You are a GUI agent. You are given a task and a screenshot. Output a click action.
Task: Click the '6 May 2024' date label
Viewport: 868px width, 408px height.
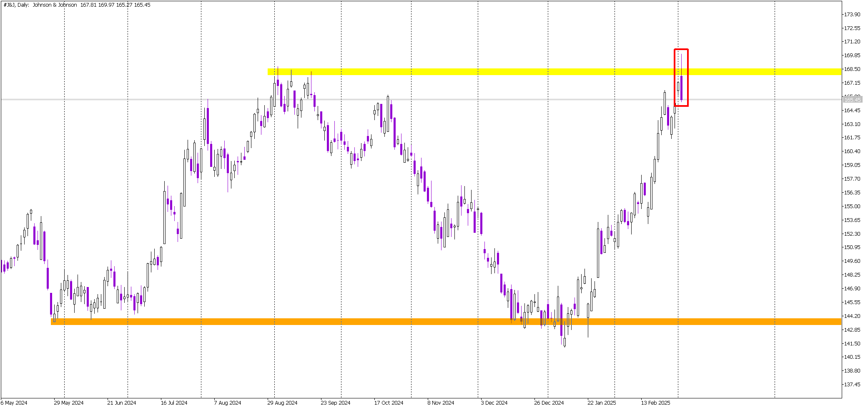tap(14, 403)
